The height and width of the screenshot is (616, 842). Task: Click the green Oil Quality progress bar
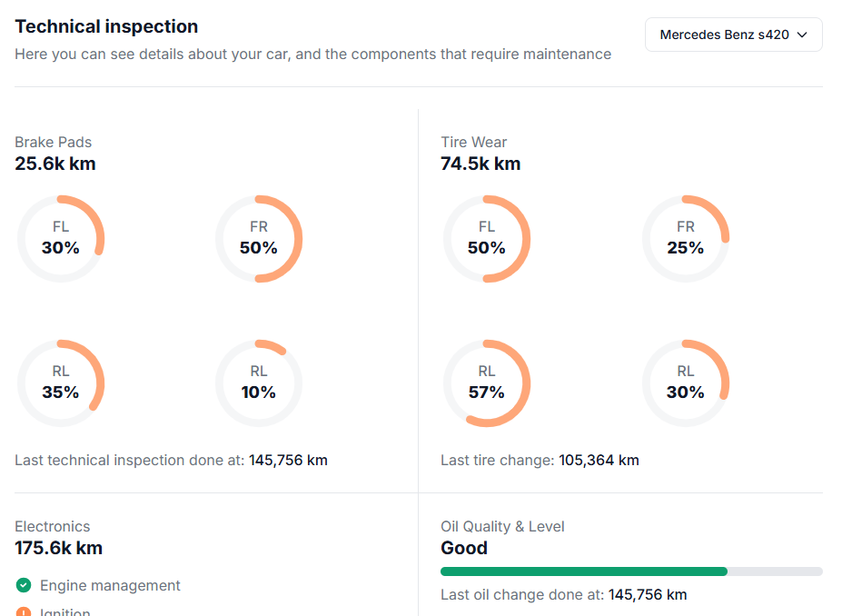[583, 571]
